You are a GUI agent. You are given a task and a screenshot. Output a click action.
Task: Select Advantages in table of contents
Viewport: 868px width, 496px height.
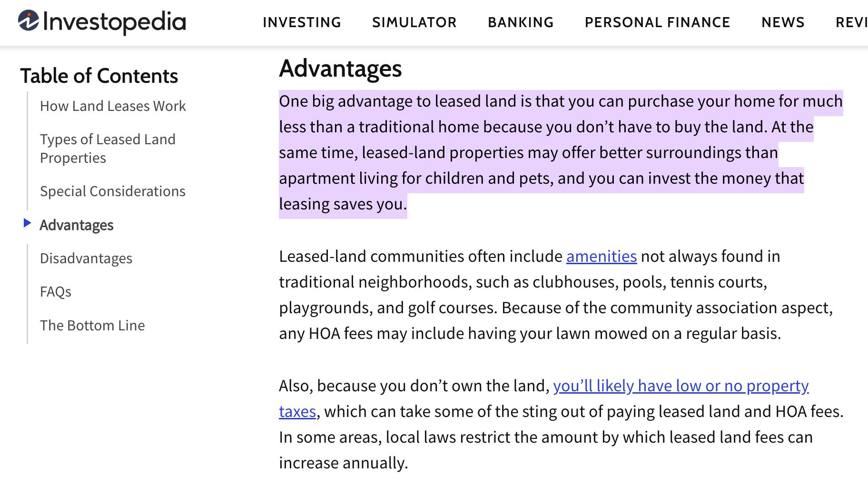click(x=77, y=225)
